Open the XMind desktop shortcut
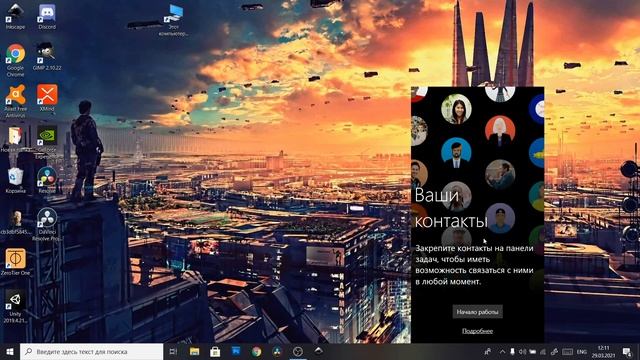The width and height of the screenshot is (640, 360). (x=47, y=98)
